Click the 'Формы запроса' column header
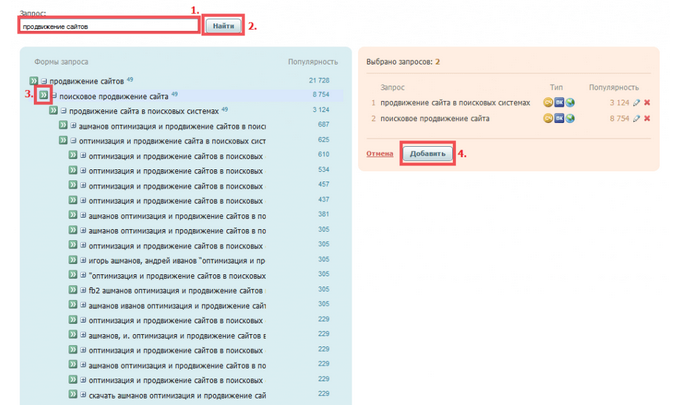The image size is (682, 420). pos(61,62)
